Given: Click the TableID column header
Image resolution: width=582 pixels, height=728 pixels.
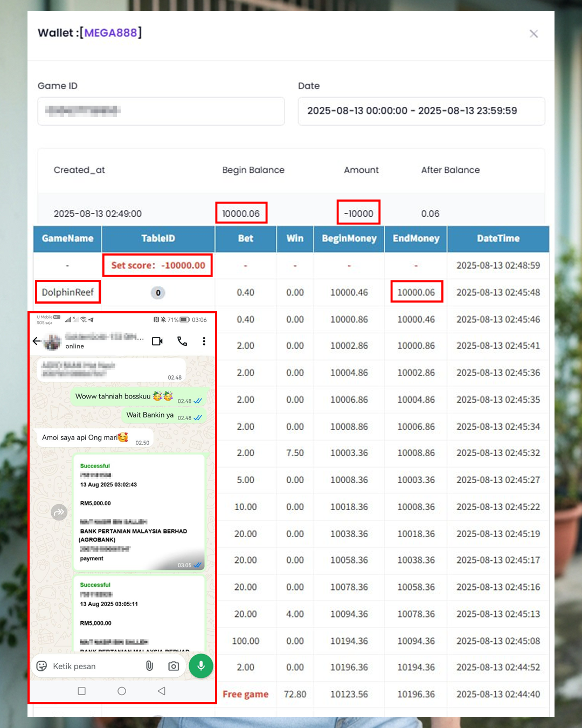Looking at the screenshot, I should [x=158, y=238].
